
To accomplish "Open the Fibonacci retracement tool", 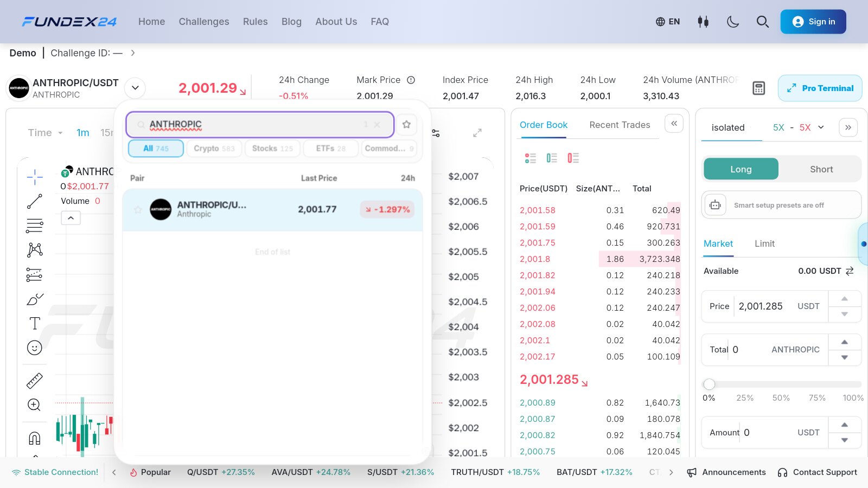I will 35,226.
